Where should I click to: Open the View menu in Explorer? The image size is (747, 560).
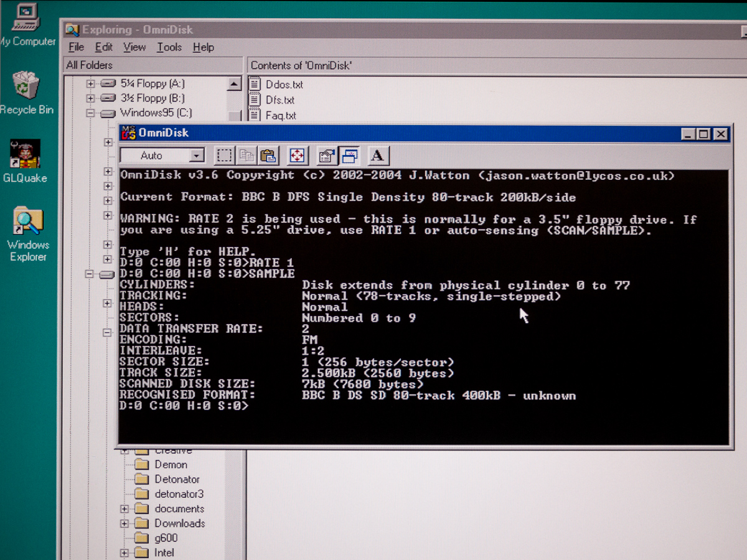pos(134,47)
